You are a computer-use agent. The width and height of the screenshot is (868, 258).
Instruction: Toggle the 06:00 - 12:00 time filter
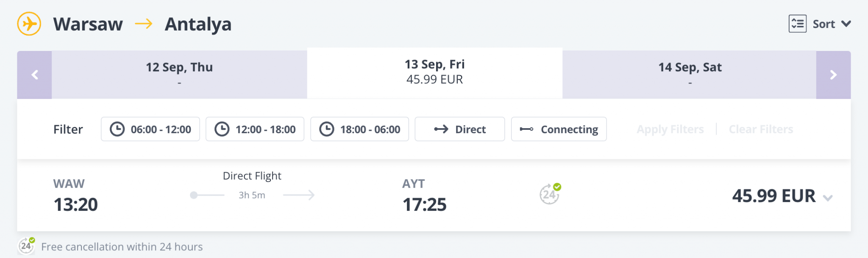tap(150, 129)
